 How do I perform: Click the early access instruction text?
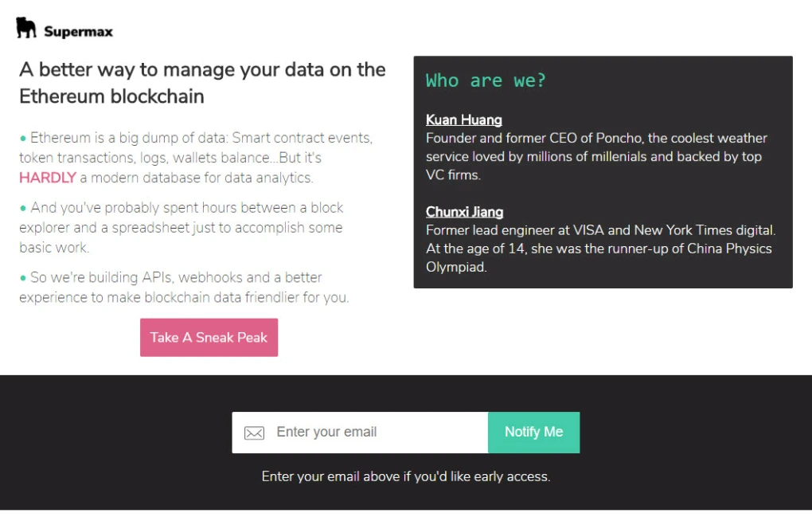coord(406,476)
